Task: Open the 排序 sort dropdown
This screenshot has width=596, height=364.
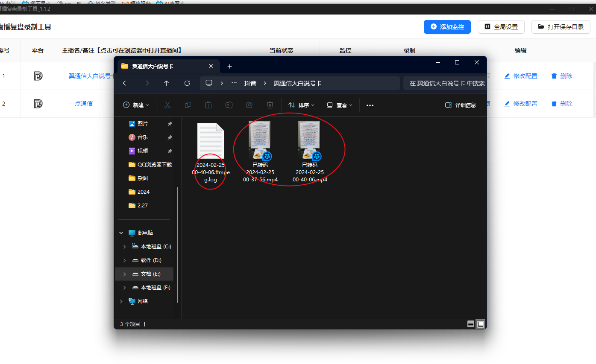Action: click(301, 105)
